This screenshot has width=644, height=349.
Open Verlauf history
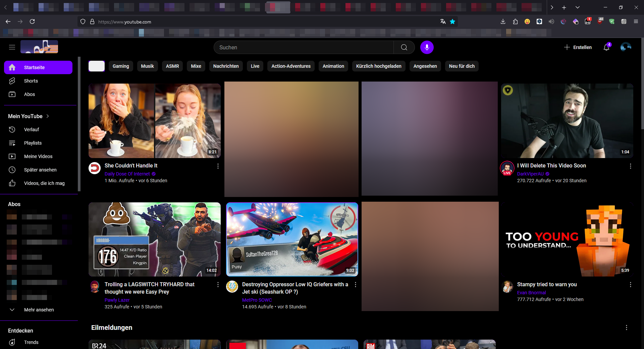pyautogui.click(x=38, y=130)
